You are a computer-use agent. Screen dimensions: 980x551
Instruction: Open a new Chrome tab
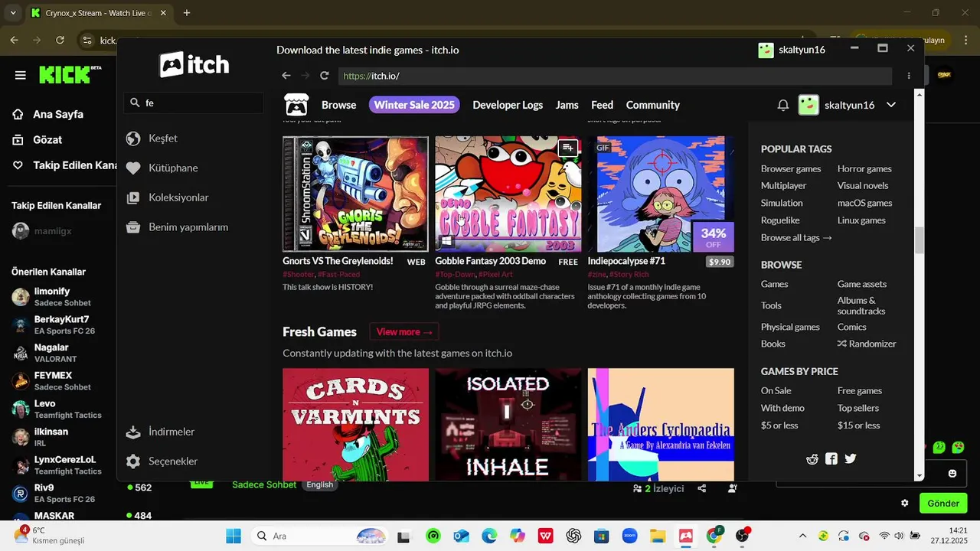[x=187, y=13]
